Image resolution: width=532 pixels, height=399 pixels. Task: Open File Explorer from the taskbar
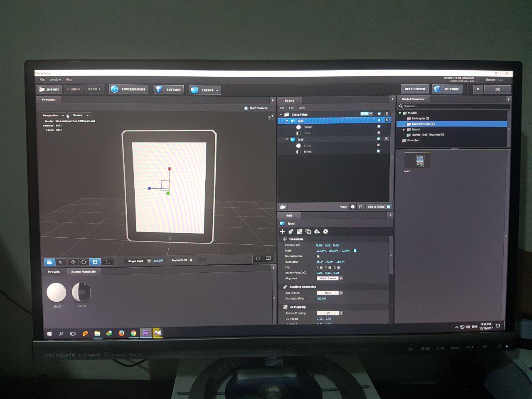(97, 333)
